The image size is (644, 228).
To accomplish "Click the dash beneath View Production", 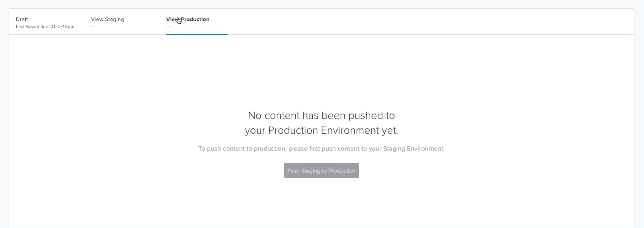I will tap(168, 27).
